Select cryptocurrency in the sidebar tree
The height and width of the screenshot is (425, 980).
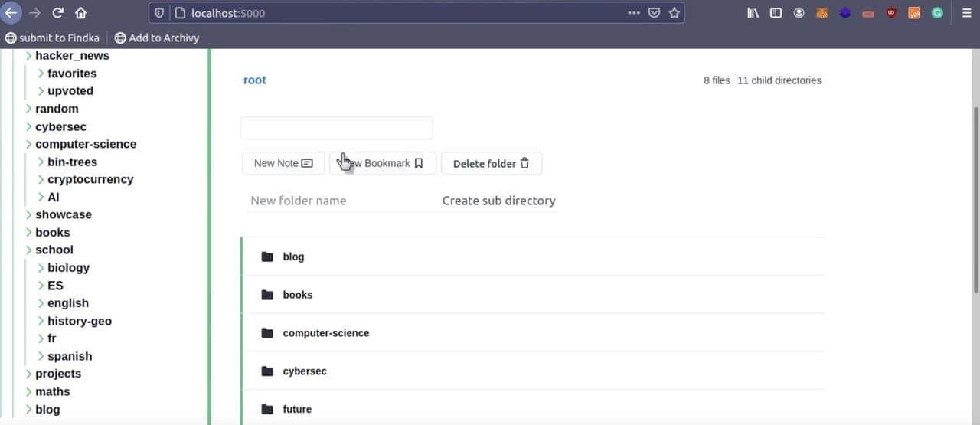click(90, 179)
